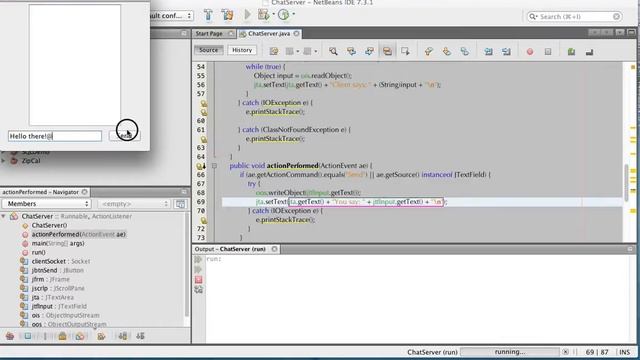
Task: Select the actionPerformed - Navigator tab
Action: click(40, 192)
